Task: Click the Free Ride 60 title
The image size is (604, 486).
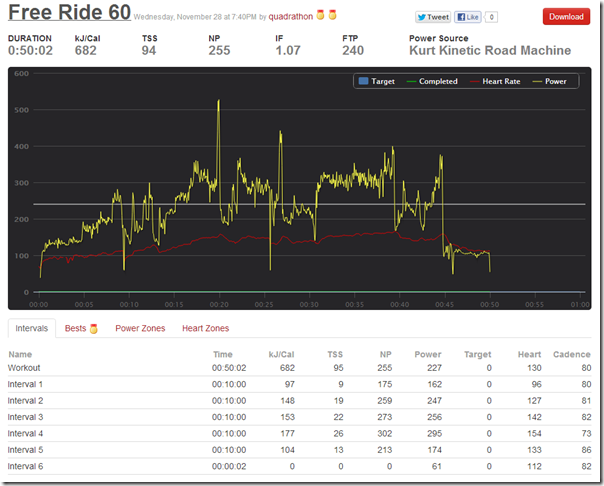Action: [68, 15]
